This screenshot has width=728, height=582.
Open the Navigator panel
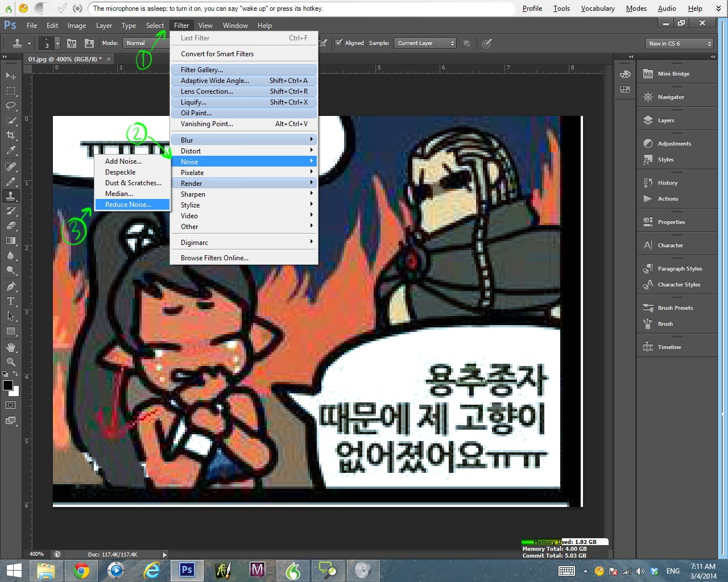pos(677,97)
